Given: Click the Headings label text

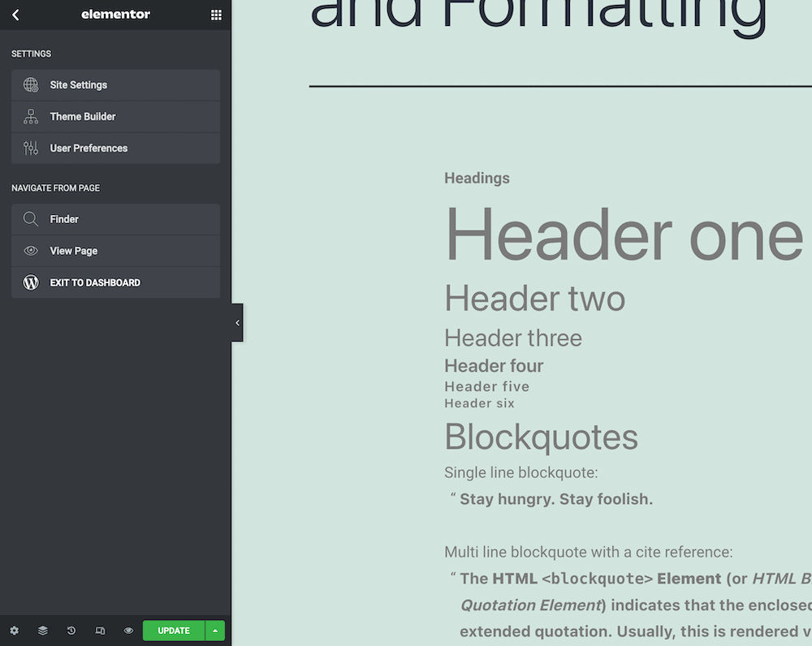Looking at the screenshot, I should [x=477, y=178].
